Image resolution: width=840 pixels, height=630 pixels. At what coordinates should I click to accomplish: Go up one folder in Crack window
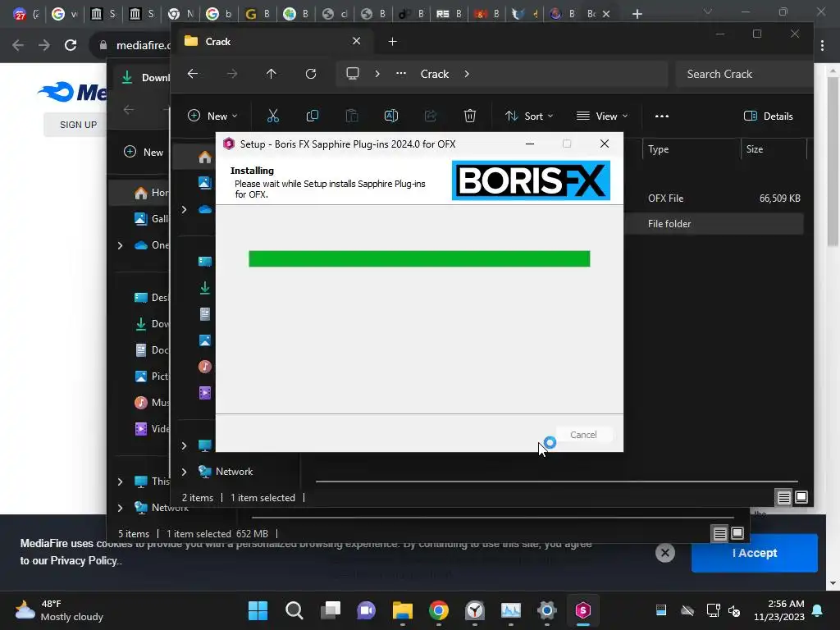tap(271, 74)
